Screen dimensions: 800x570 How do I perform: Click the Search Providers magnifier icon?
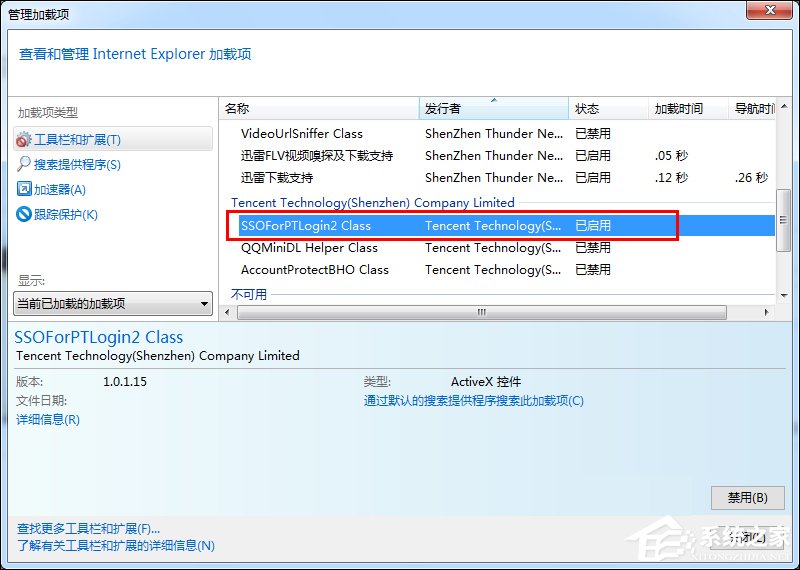[x=23, y=164]
